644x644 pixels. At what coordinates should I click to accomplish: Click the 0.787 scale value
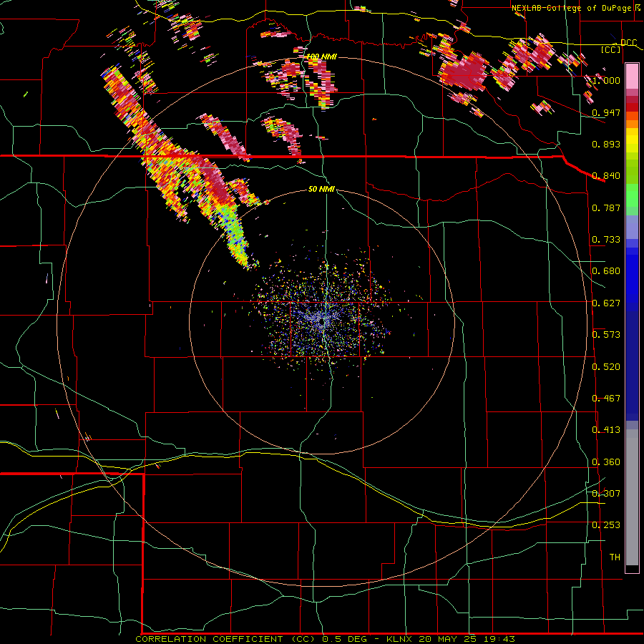coord(606,208)
